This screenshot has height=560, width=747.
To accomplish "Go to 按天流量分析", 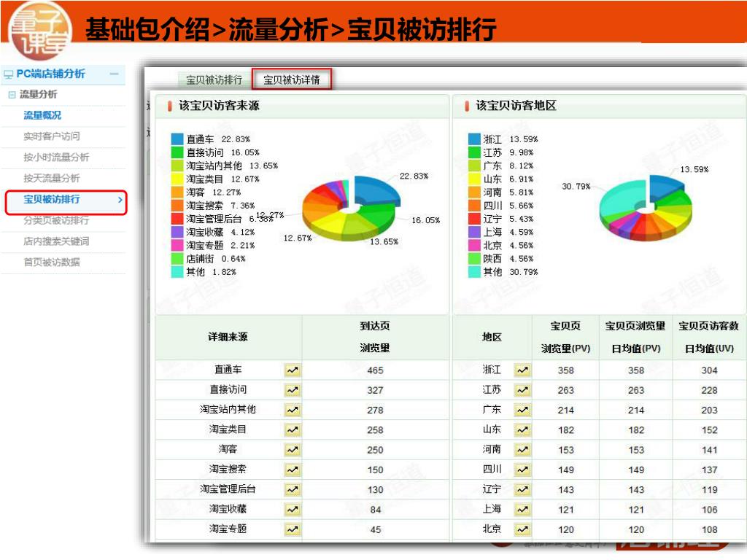I will point(52,179).
